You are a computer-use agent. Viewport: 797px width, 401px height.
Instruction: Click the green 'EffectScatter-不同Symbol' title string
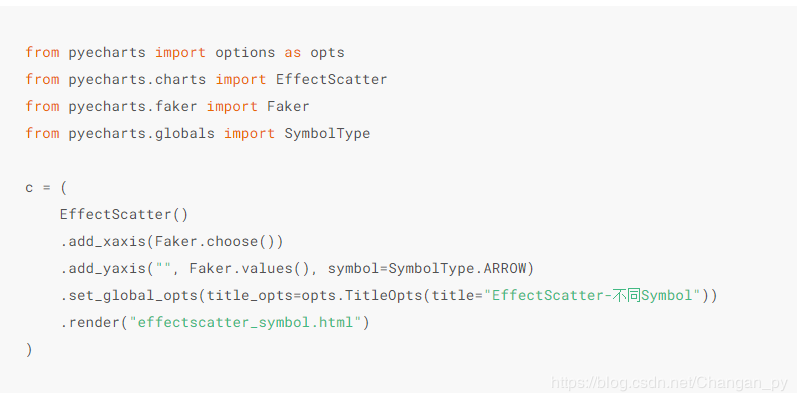[589, 296]
